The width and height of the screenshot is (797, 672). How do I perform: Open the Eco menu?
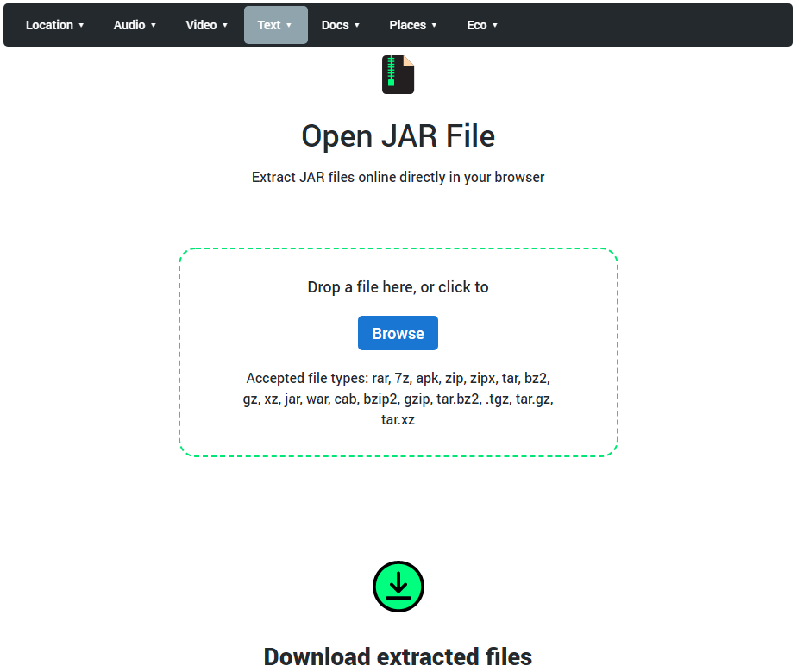pyautogui.click(x=482, y=25)
